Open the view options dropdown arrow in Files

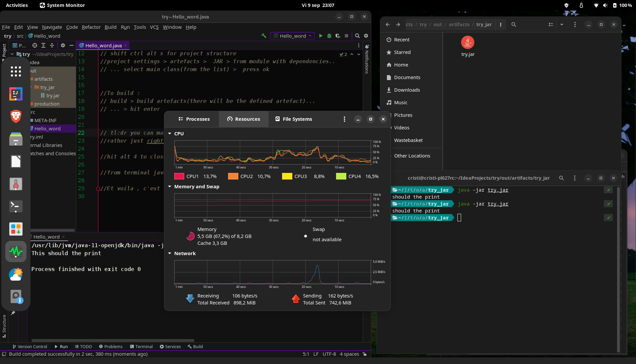tap(562, 24)
